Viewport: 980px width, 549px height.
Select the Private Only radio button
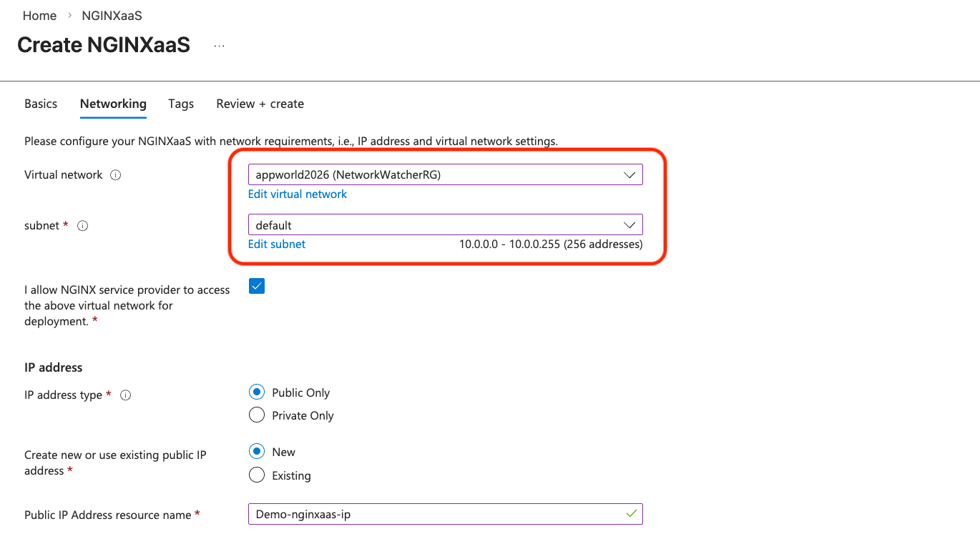[x=257, y=415]
